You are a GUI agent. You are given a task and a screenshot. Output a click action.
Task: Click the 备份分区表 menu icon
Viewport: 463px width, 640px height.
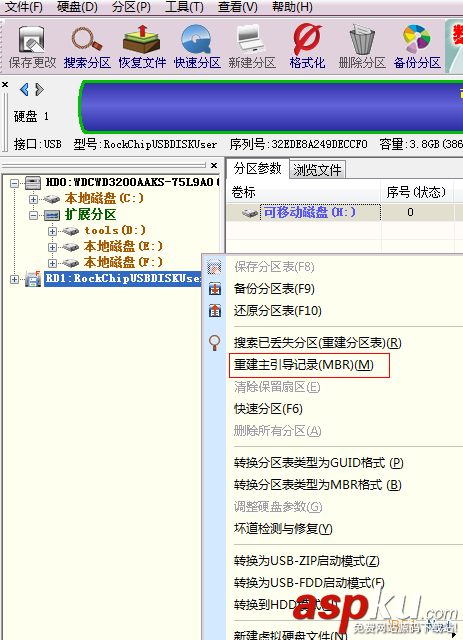[215, 289]
